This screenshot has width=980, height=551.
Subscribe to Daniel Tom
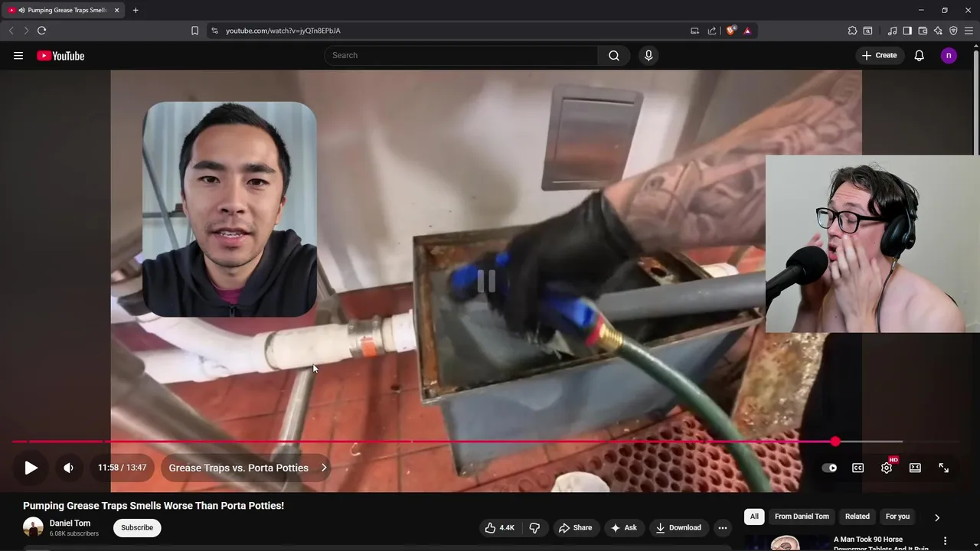point(137,527)
